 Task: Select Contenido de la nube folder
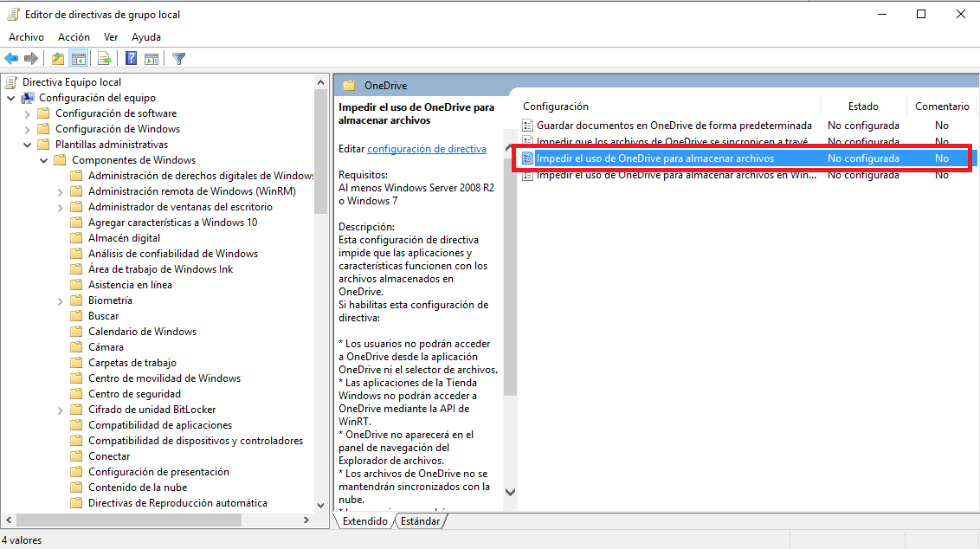click(138, 488)
